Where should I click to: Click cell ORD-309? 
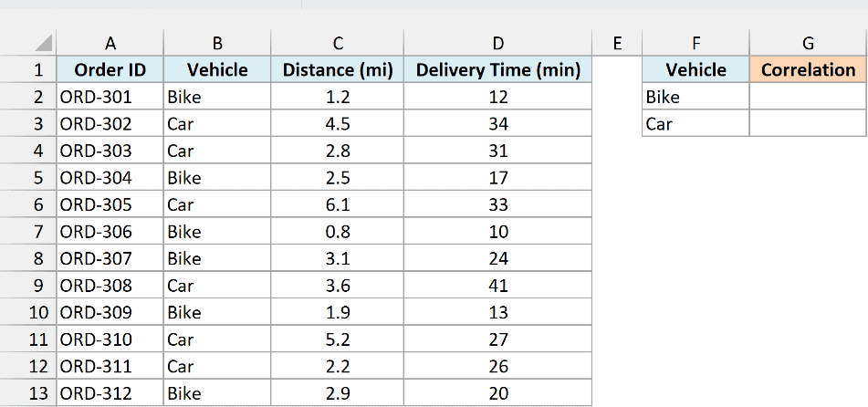coord(110,312)
